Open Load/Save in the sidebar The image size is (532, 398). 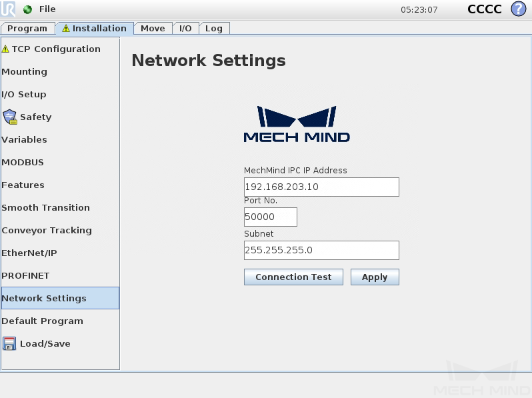point(60,343)
